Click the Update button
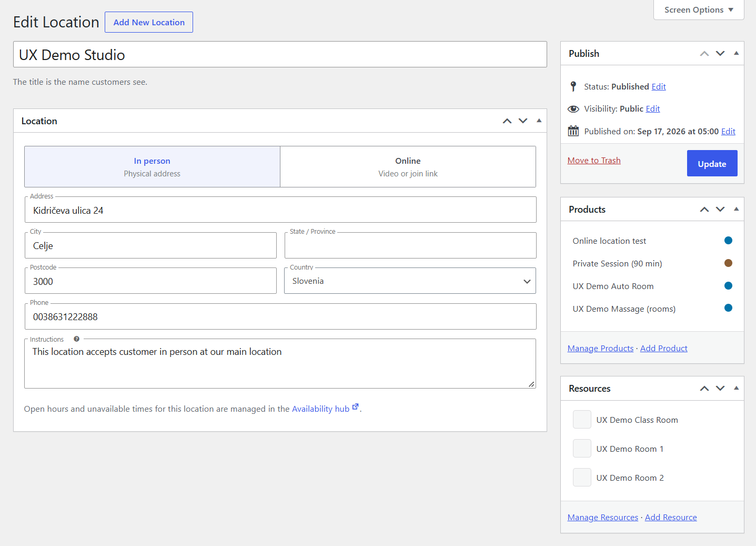Screen dimensions: 756x546 point(712,164)
